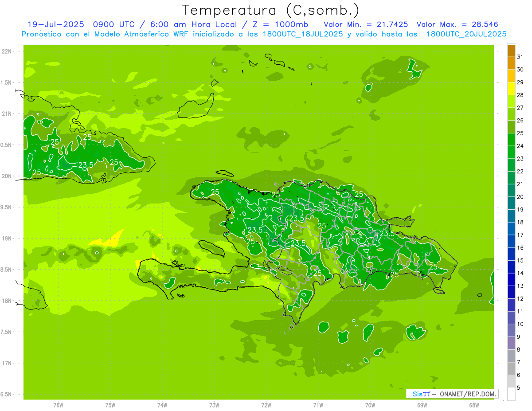Click the '21N' latitude axis label

click(x=8, y=114)
